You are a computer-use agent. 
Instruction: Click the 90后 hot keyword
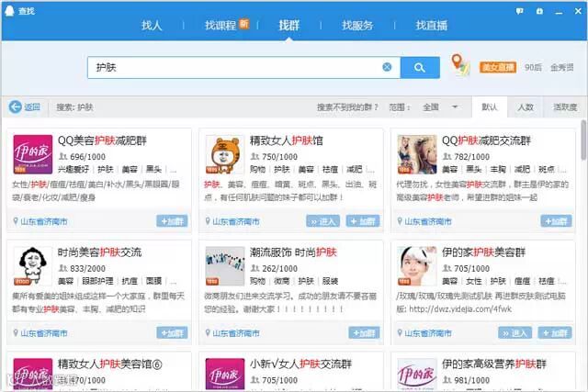click(x=533, y=67)
